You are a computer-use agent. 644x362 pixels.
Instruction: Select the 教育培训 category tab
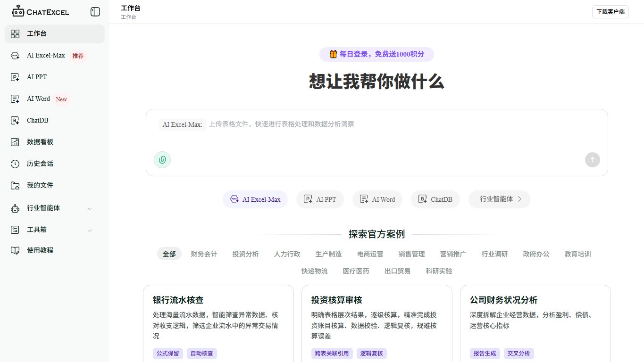(x=578, y=254)
